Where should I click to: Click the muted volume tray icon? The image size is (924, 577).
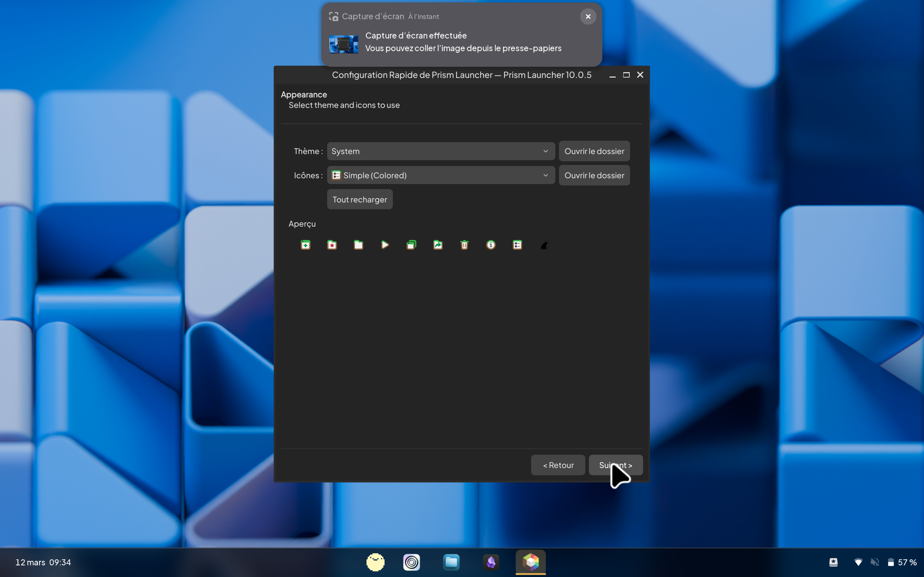[875, 562]
